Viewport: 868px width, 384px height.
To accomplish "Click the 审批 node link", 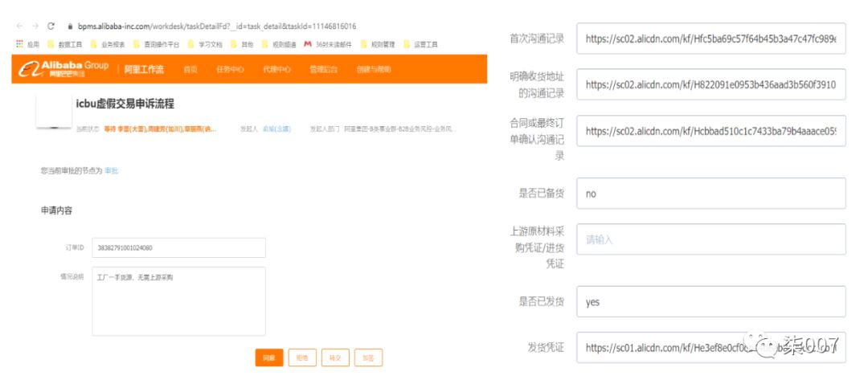I will tap(112, 171).
